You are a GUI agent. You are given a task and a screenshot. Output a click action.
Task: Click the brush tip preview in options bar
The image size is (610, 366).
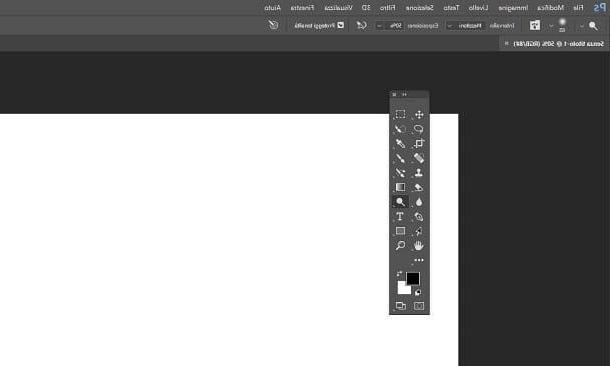[x=562, y=24]
